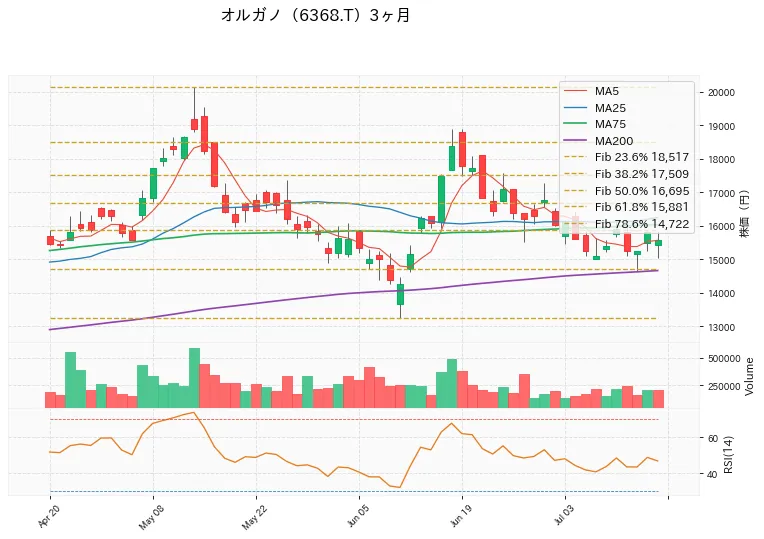Image resolution: width=764 pixels, height=539 pixels.
Task: Click the Jun 05 date axis label
Action: tap(358, 517)
